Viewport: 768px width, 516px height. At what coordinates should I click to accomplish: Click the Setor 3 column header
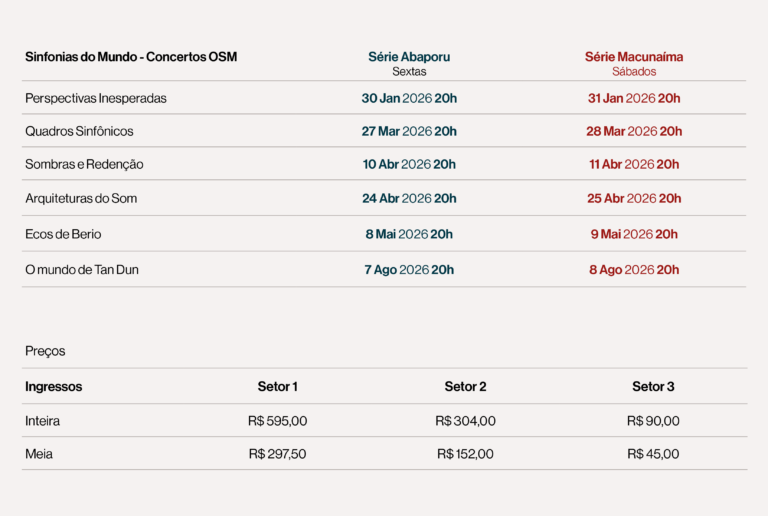tap(653, 386)
